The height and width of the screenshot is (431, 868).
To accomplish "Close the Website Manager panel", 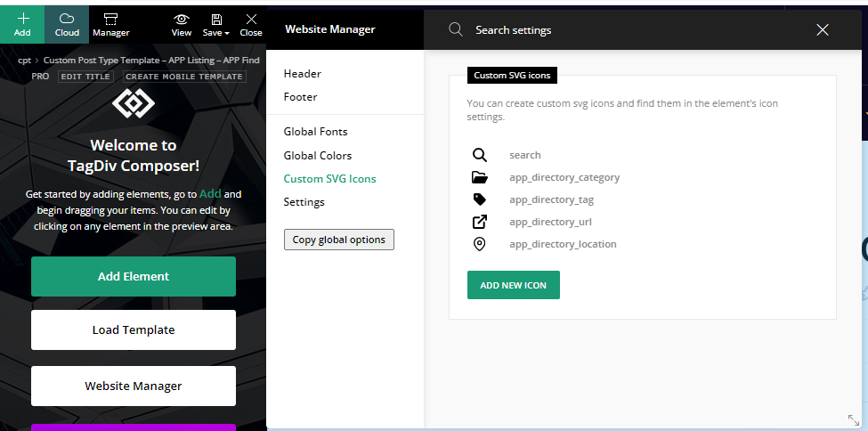I will tap(823, 30).
